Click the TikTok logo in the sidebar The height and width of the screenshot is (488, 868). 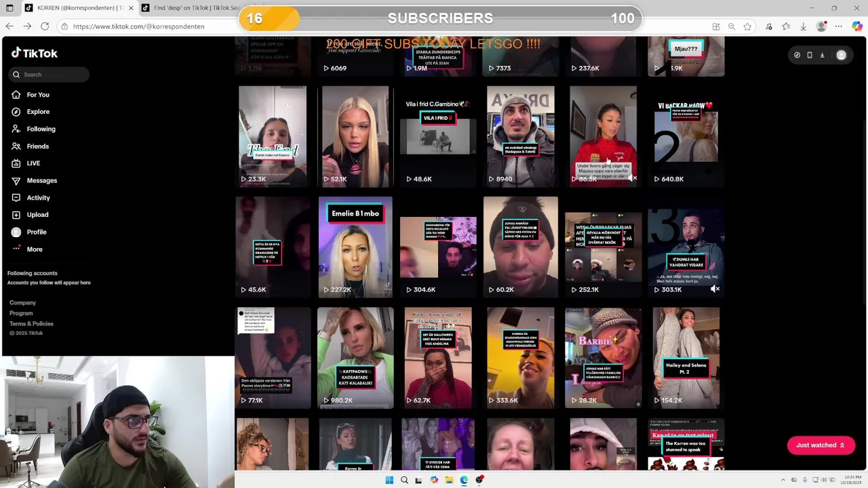pyautogui.click(x=35, y=53)
